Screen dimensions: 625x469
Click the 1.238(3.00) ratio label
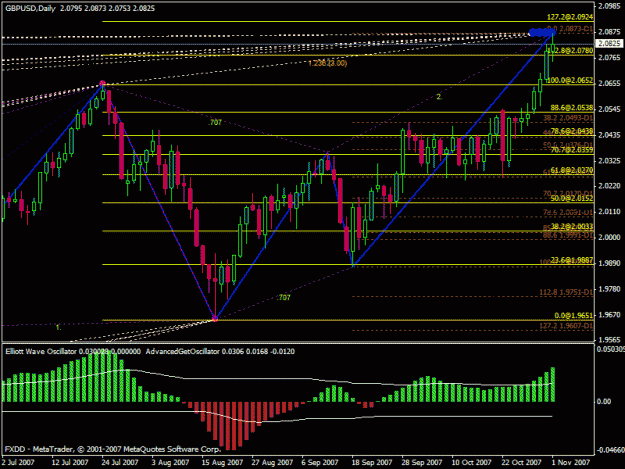pos(328,63)
